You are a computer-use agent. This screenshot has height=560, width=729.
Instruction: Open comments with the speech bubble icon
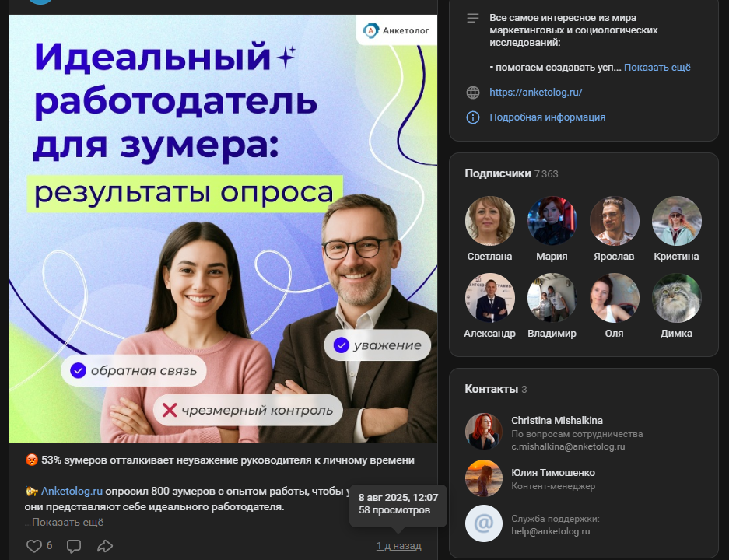[x=73, y=546]
